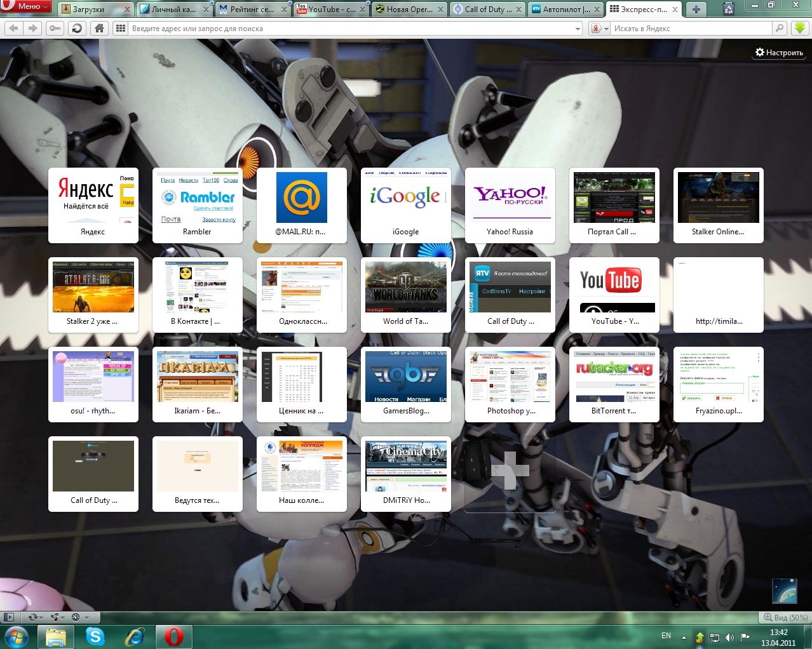Click the Speed Dial grid icon

tap(120, 28)
